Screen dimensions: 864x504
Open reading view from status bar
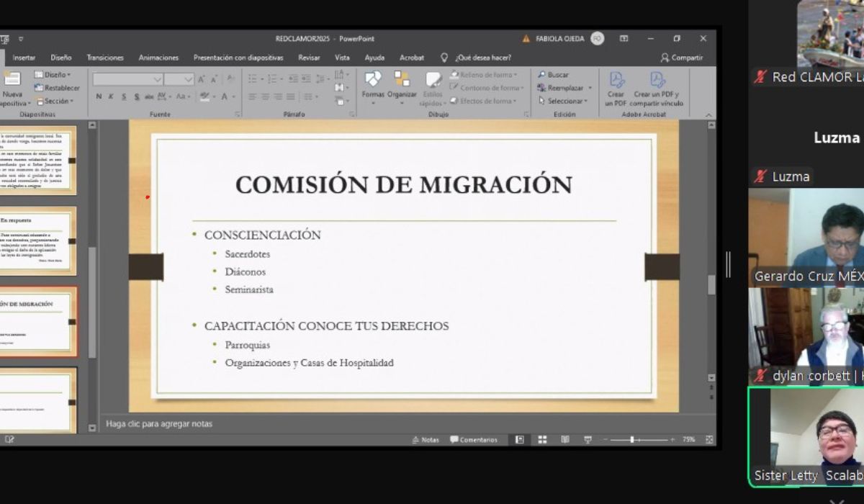(565, 440)
